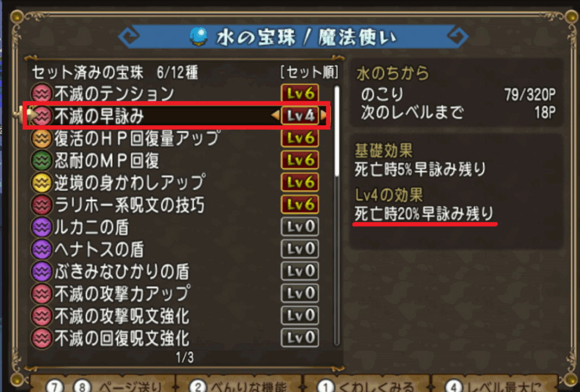This screenshot has width=580, height=392.
Task: Click the green orb icon for 忍耐のMP回復
Action: pyautogui.click(x=41, y=160)
